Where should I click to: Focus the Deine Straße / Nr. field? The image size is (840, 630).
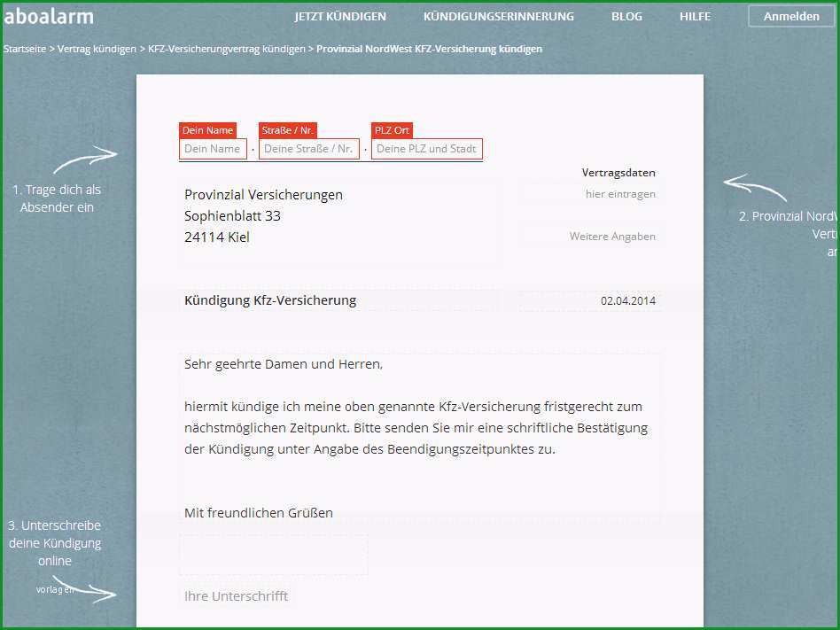point(308,149)
